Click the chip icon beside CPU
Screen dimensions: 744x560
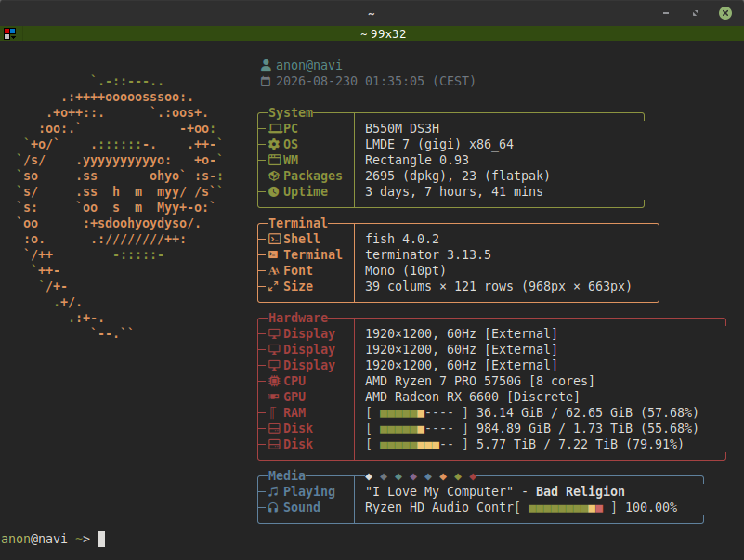click(274, 381)
